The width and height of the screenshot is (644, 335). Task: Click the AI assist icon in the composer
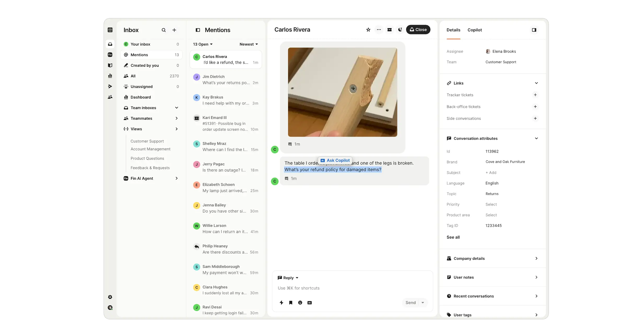point(309,303)
